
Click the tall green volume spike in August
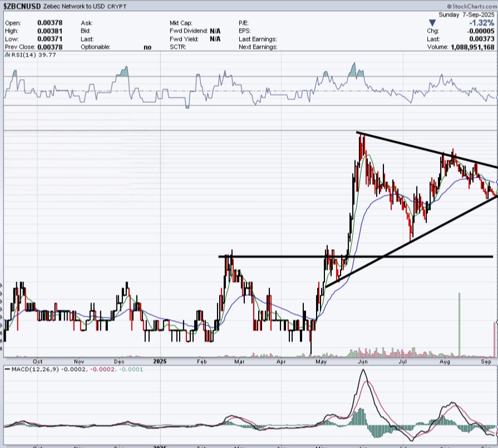459,325
